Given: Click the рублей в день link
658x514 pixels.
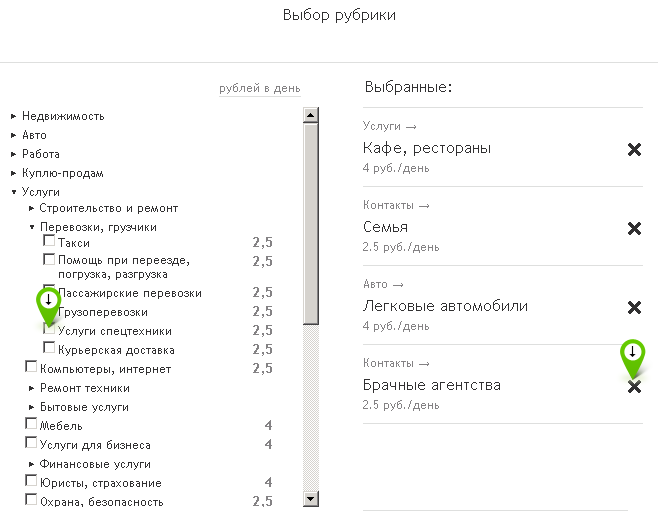Looking at the screenshot, I should (259, 89).
